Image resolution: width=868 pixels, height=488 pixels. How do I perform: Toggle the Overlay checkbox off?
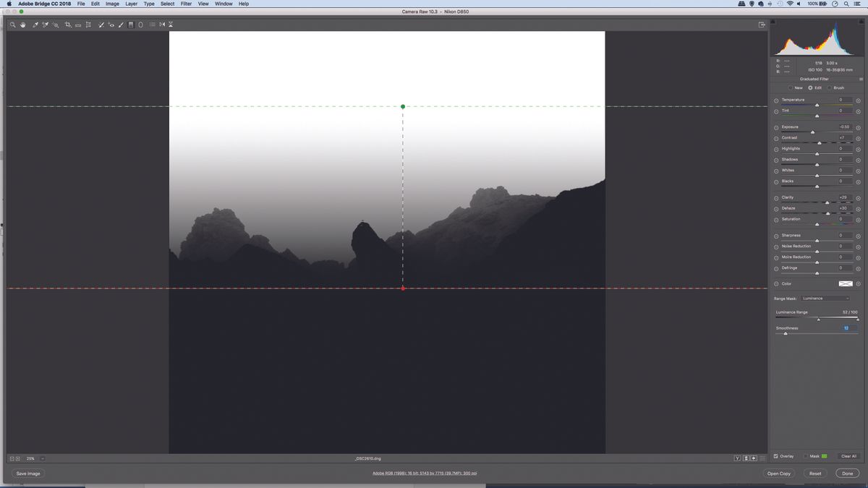(775, 456)
